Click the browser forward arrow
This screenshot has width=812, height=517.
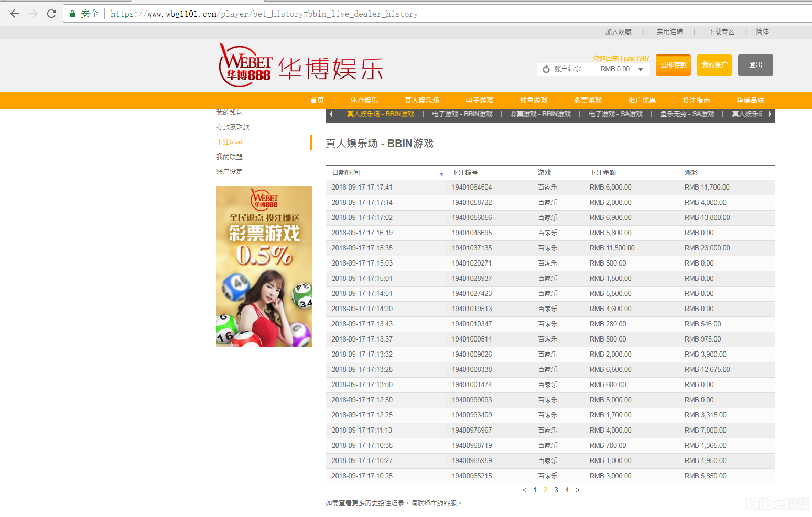coord(33,14)
